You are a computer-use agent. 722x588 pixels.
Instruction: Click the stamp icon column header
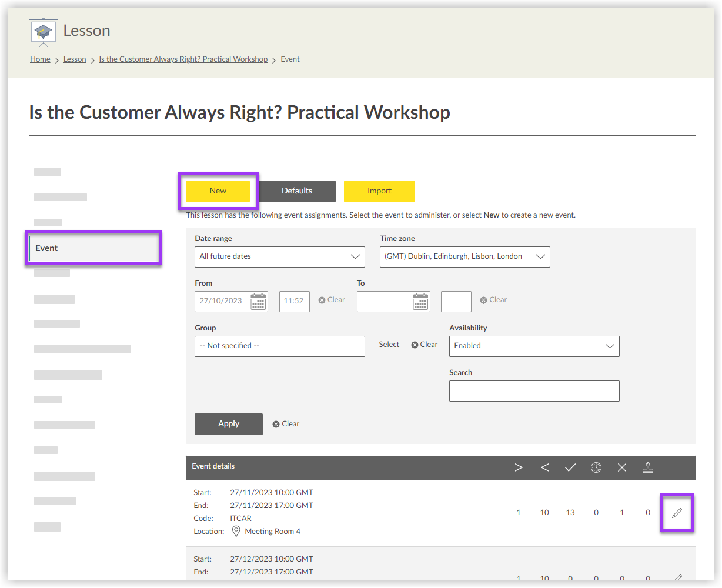(x=648, y=467)
